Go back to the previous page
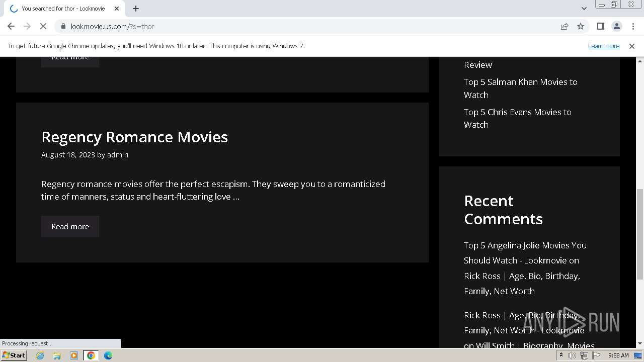644x362 pixels. point(11,26)
